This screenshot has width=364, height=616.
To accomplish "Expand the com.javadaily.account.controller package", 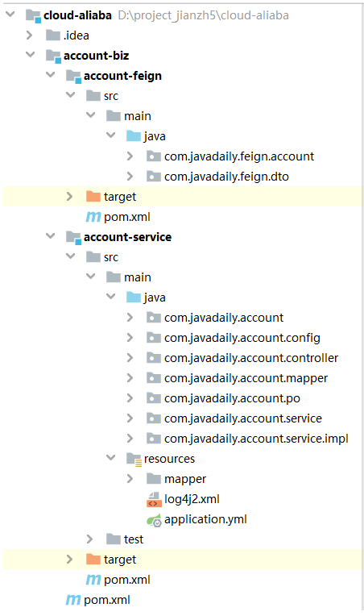I will pos(130,358).
